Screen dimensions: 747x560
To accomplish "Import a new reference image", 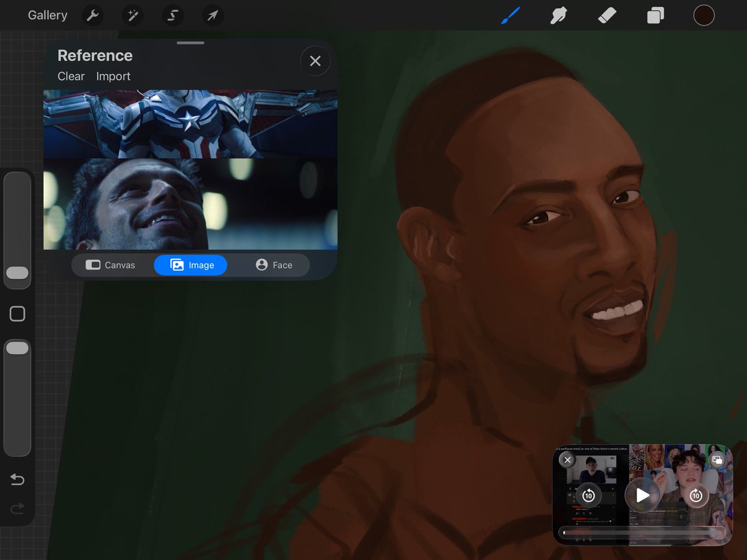I will 113,77.
